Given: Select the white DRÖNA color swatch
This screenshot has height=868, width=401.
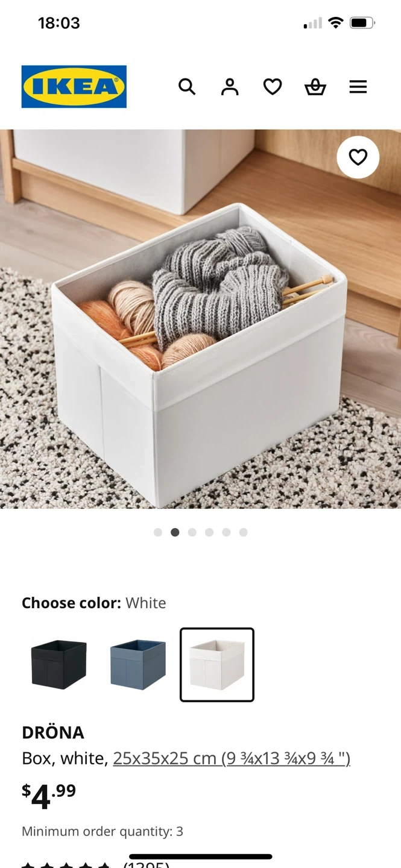Looking at the screenshot, I should 217,665.
